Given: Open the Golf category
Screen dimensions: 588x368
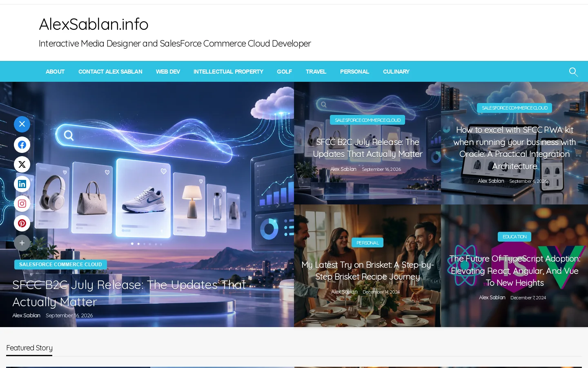Looking at the screenshot, I should 284,72.
